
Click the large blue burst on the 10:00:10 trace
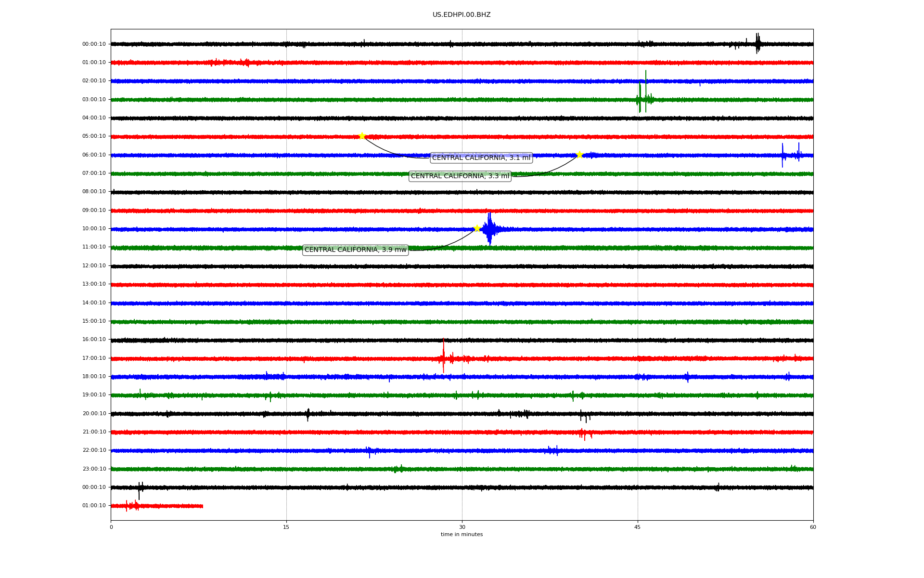click(x=489, y=229)
